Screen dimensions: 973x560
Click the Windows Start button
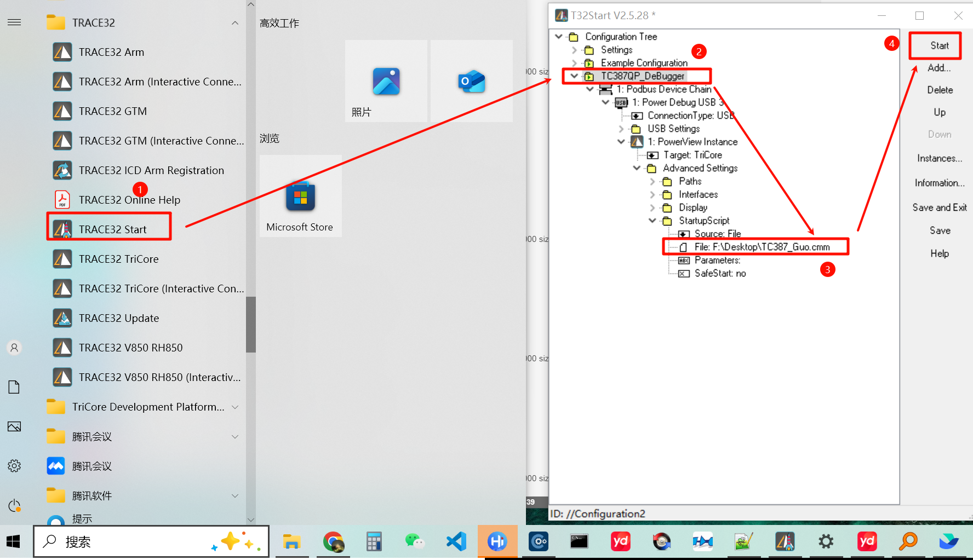pyautogui.click(x=13, y=542)
